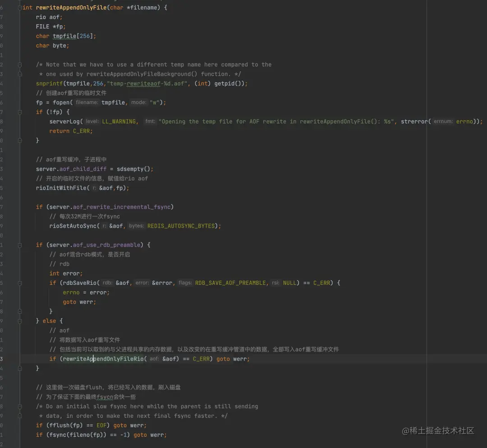Click the "snprintf" function call
This screenshot has width=487, height=448.
pos(49,83)
